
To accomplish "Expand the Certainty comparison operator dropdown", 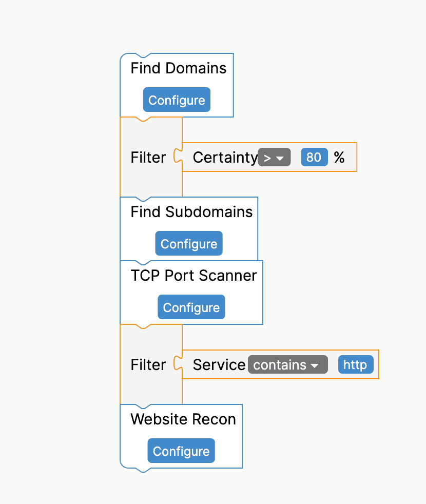I will (274, 158).
